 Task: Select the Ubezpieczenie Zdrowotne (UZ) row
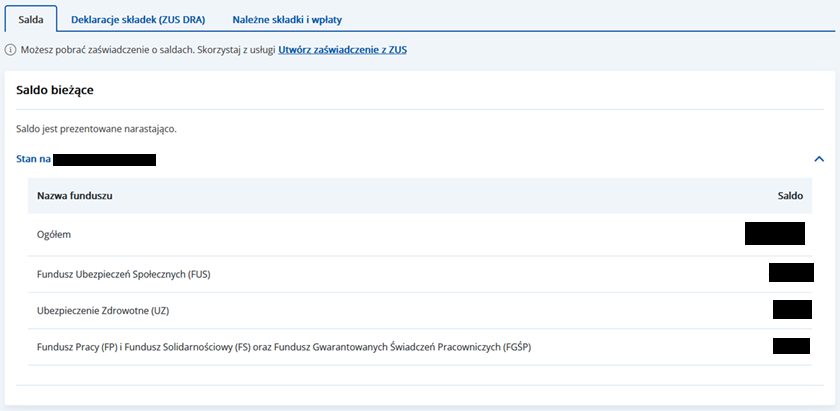pos(102,311)
